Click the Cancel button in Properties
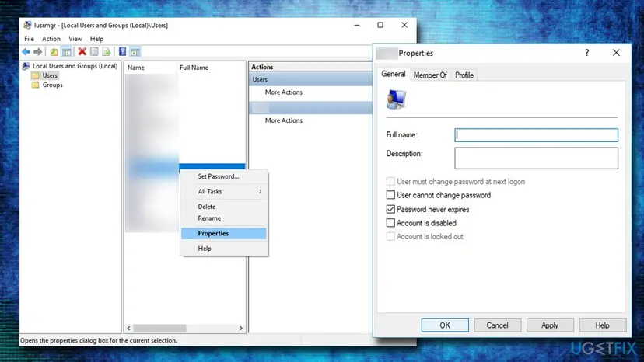The height and width of the screenshot is (362, 644). click(497, 325)
